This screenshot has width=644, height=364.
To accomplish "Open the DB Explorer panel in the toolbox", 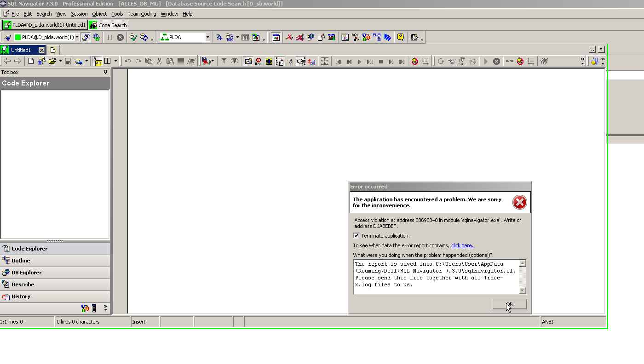I will click(x=55, y=273).
